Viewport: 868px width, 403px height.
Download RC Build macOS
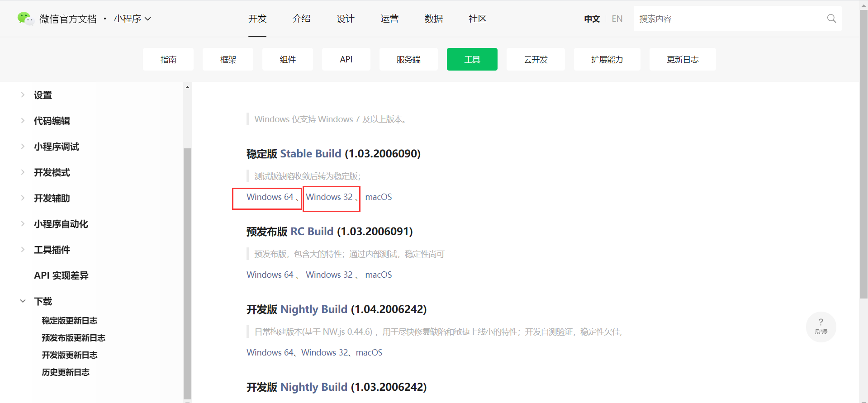(x=379, y=275)
